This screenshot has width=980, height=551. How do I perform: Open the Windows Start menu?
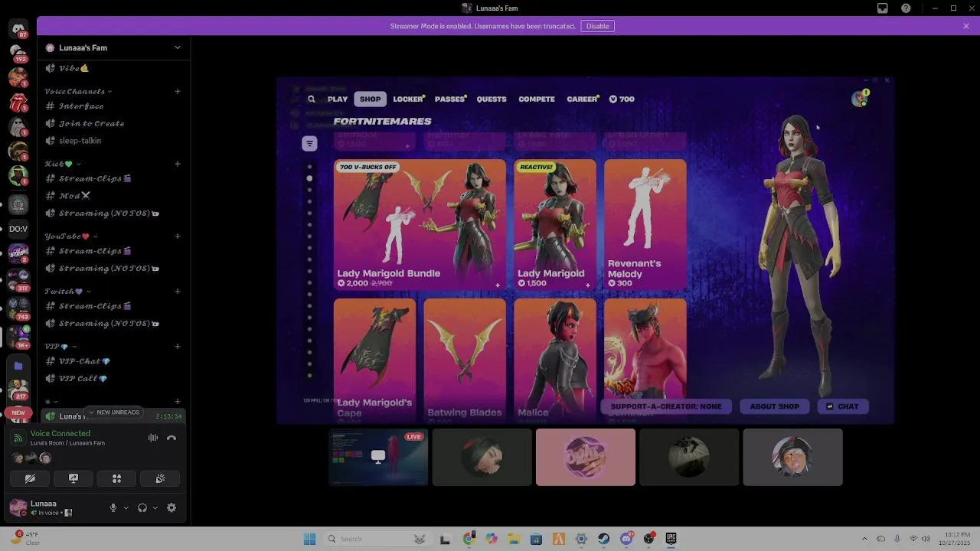tap(309, 539)
